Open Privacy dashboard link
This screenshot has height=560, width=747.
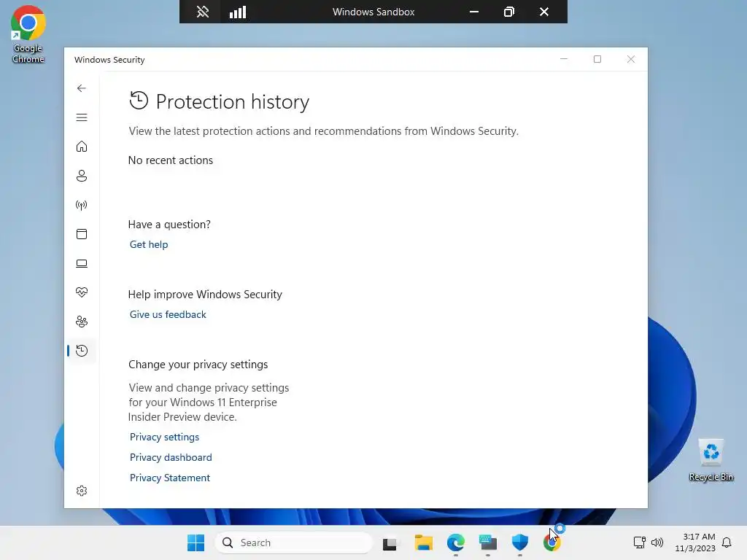[x=171, y=457]
